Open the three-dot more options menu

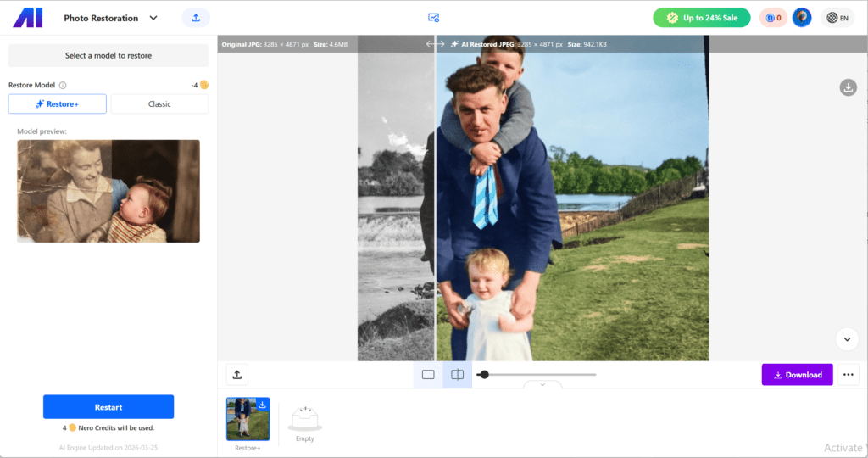848,375
